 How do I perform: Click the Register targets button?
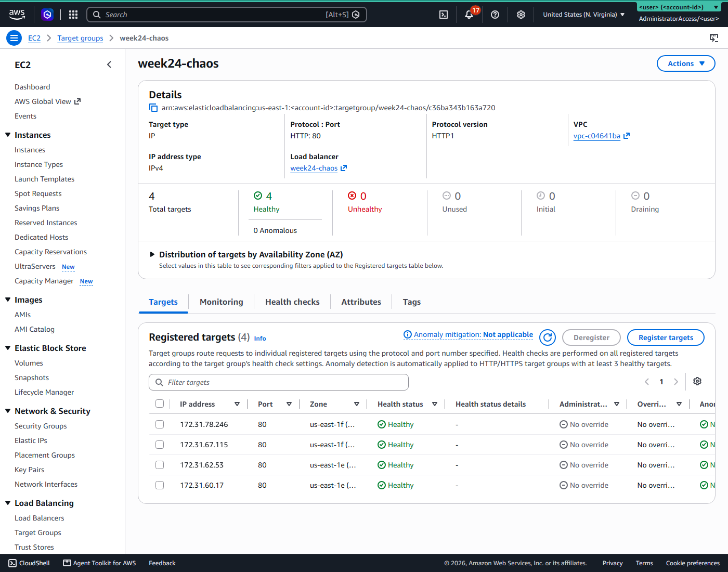click(666, 337)
